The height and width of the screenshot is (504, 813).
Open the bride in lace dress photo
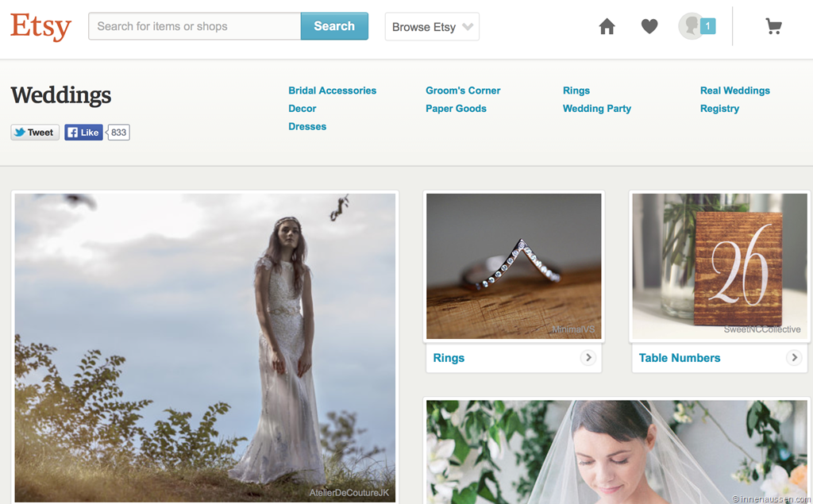pos(205,348)
